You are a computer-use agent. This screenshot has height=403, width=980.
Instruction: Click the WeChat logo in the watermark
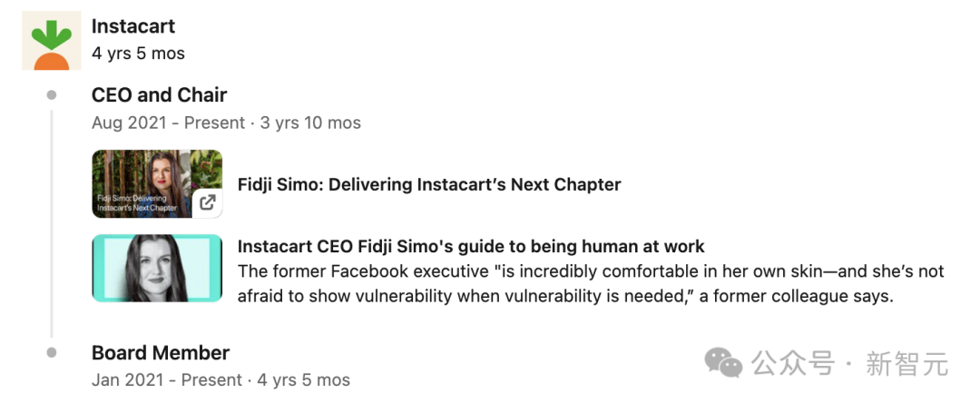pos(723,364)
